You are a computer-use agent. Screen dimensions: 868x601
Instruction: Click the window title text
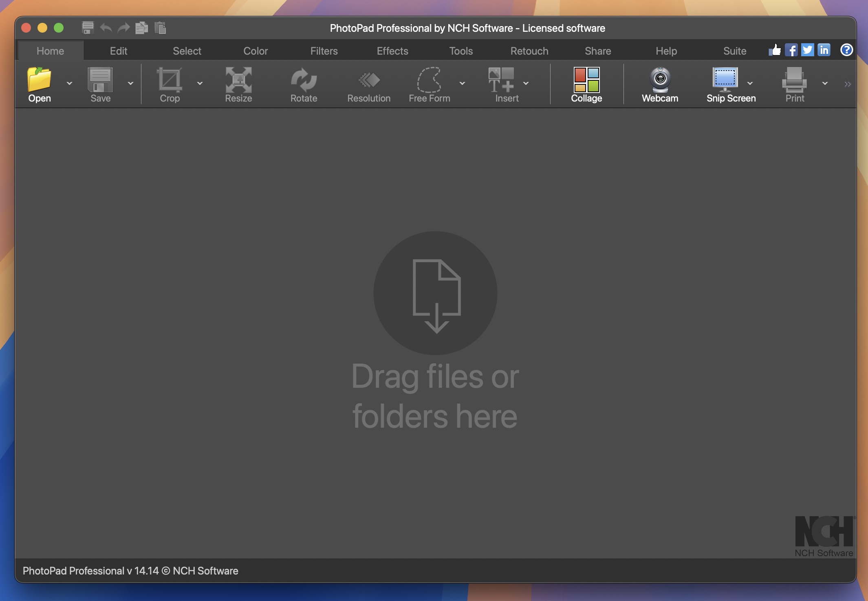467,28
